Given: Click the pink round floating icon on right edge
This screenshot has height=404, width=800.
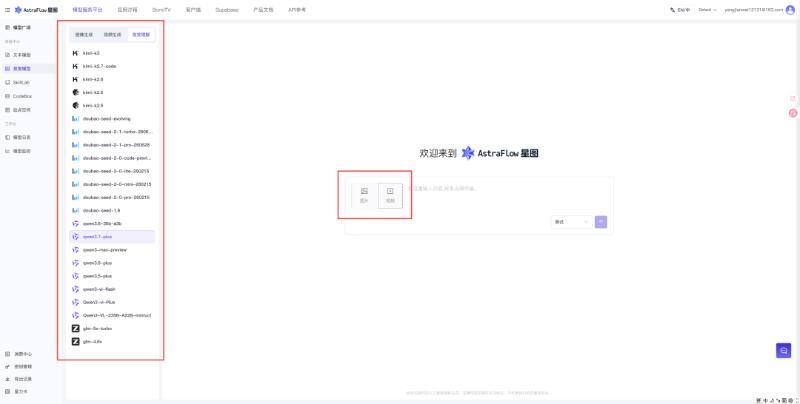Looking at the screenshot, I should coord(793,113).
